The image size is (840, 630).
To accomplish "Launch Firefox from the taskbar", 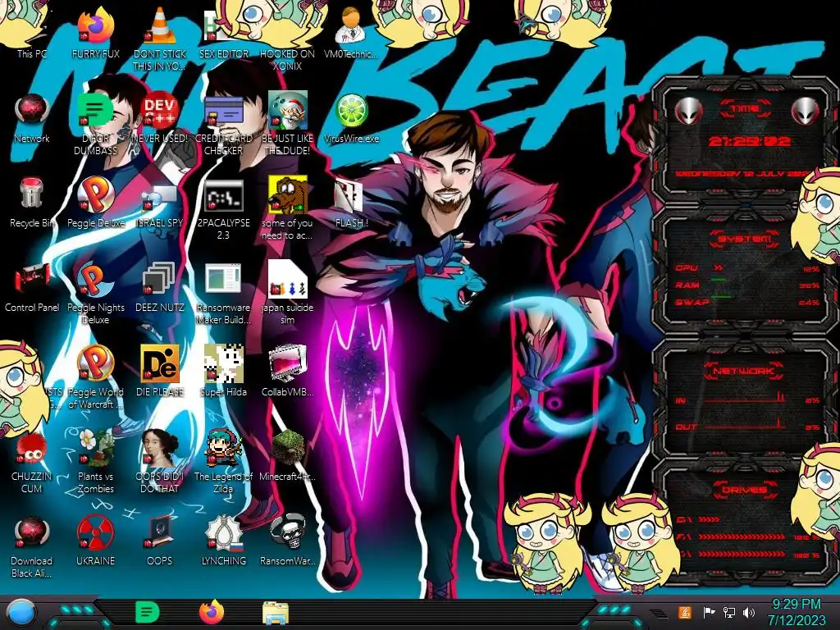I will point(212,612).
